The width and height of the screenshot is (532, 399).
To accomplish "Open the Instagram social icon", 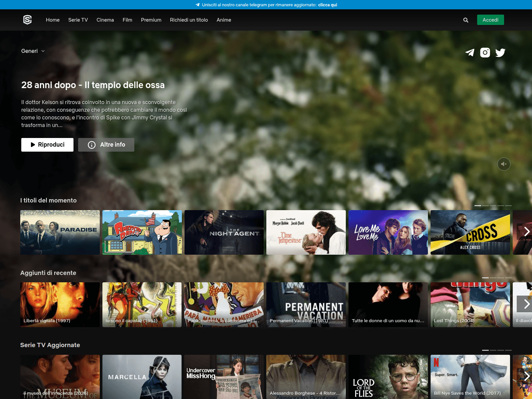I will pyautogui.click(x=485, y=53).
